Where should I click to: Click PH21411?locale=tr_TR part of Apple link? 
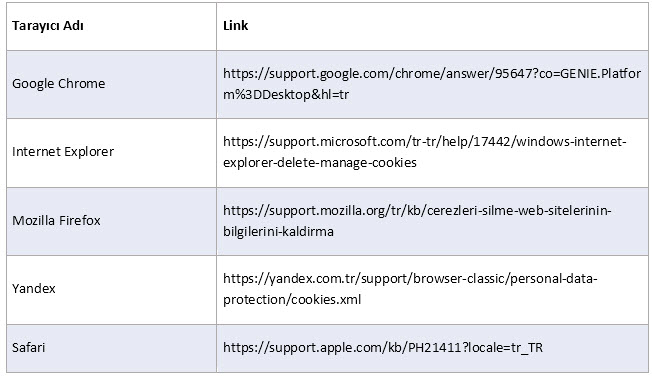[475, 348]
